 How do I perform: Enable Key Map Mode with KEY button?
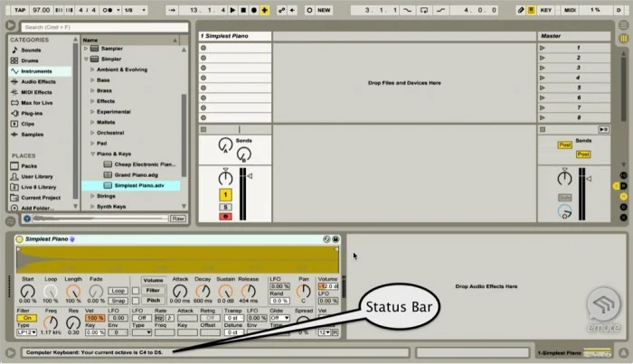click(546, 10)
